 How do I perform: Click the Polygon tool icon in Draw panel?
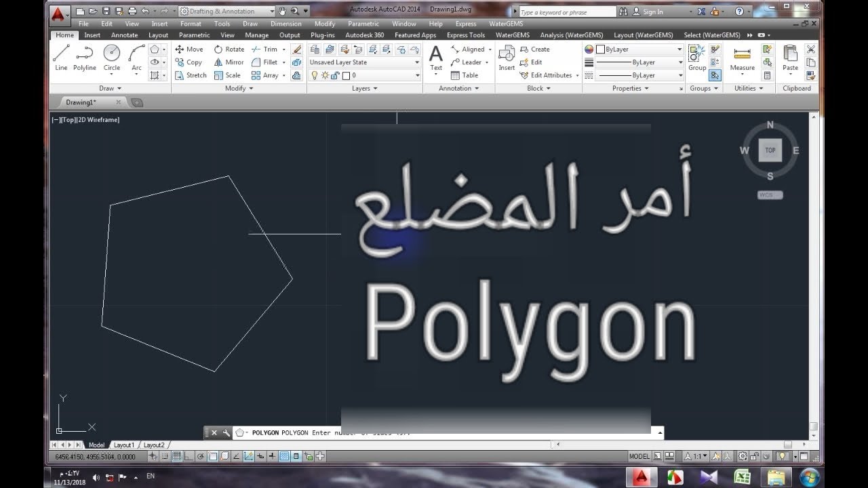click(155, 49)
